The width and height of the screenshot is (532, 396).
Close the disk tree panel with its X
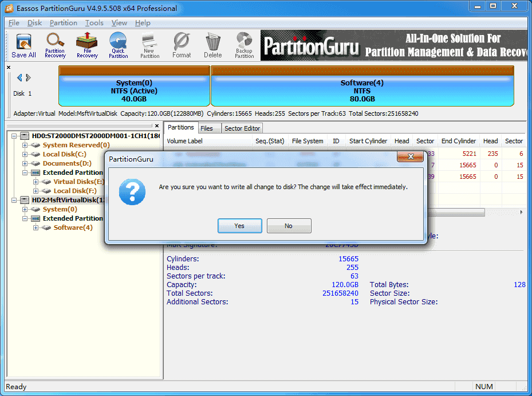[157, 126]
